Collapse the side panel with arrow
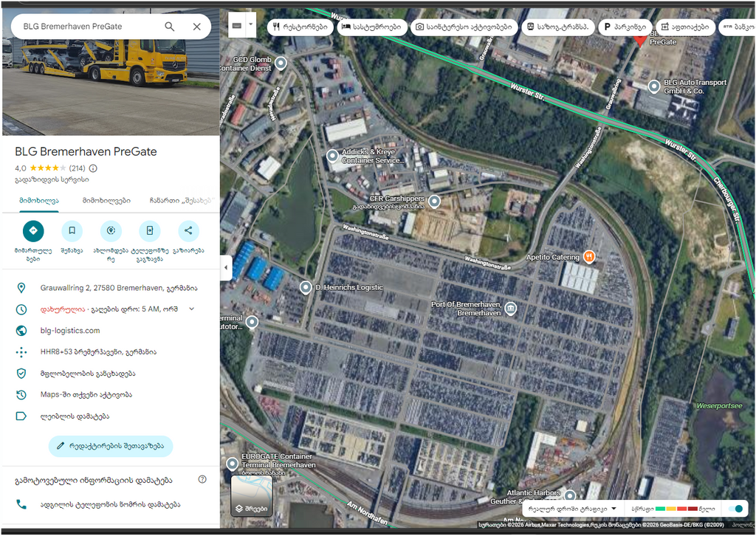The width and height of the screenshot is (756, 536). point(226,268)
